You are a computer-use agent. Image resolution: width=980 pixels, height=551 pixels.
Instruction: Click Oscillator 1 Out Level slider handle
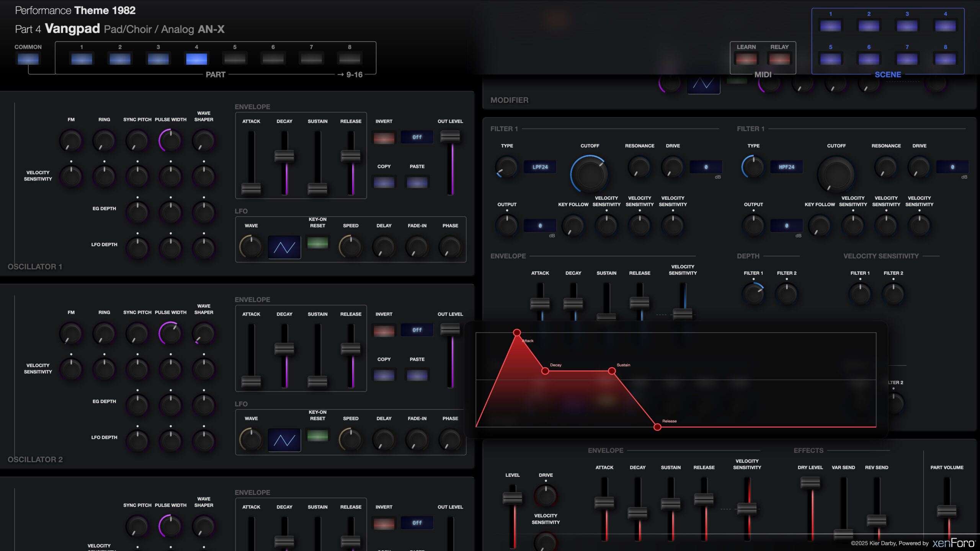point(450,137)
